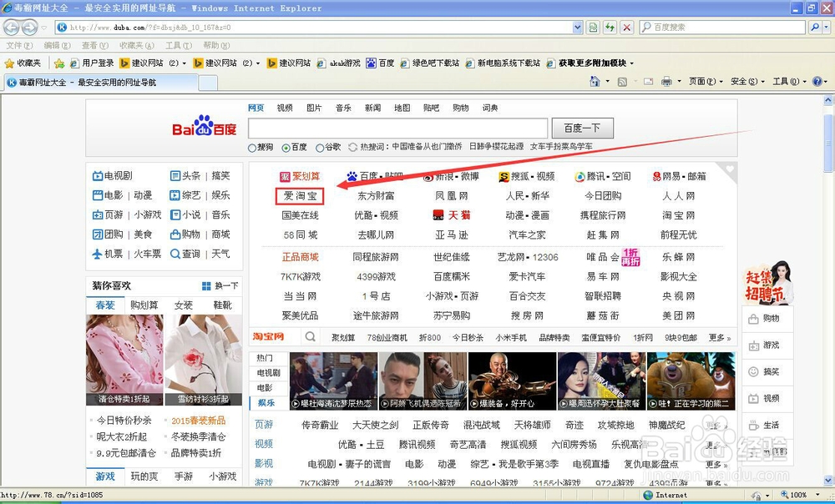The width and height of the screenshot is (835, 504).
Task: Open the 文件(F) menu
Action: 19,45
